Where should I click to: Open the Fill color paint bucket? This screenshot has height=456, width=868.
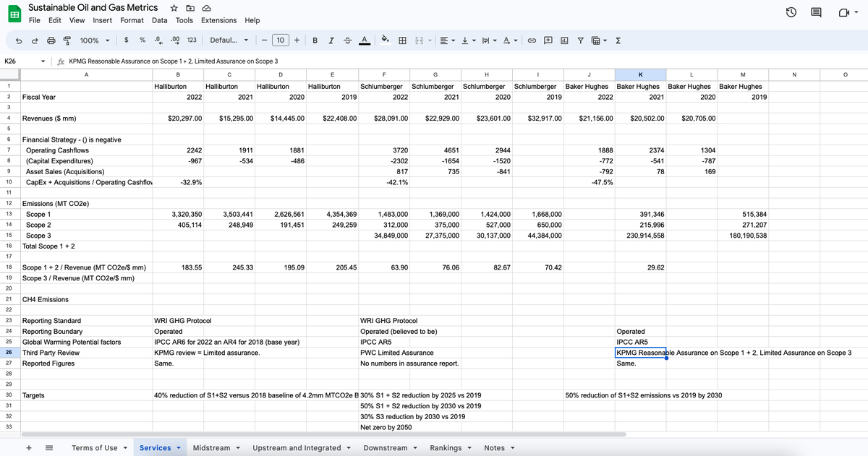385,41
